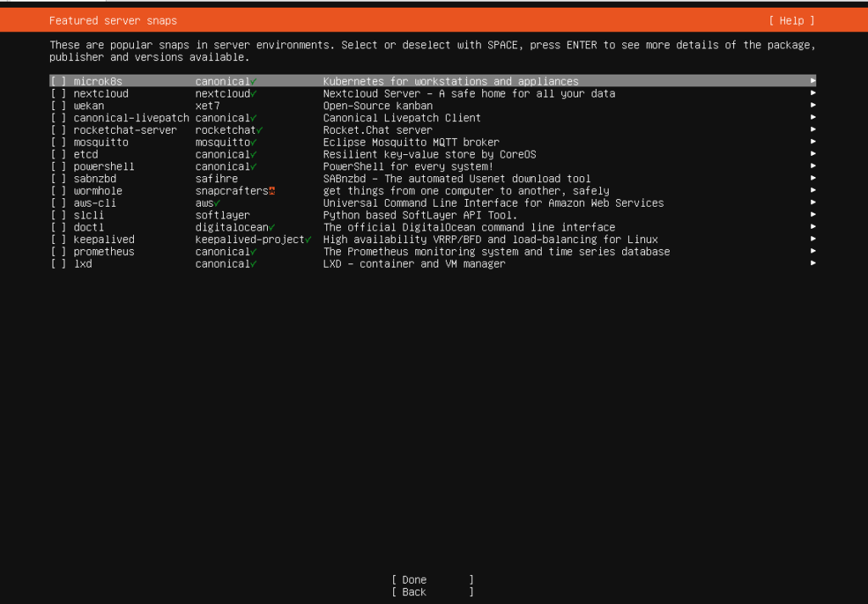Toggle the nextcloud snap checkbox
This screenshot has height=604, width=868.
[x=58, y=93]
